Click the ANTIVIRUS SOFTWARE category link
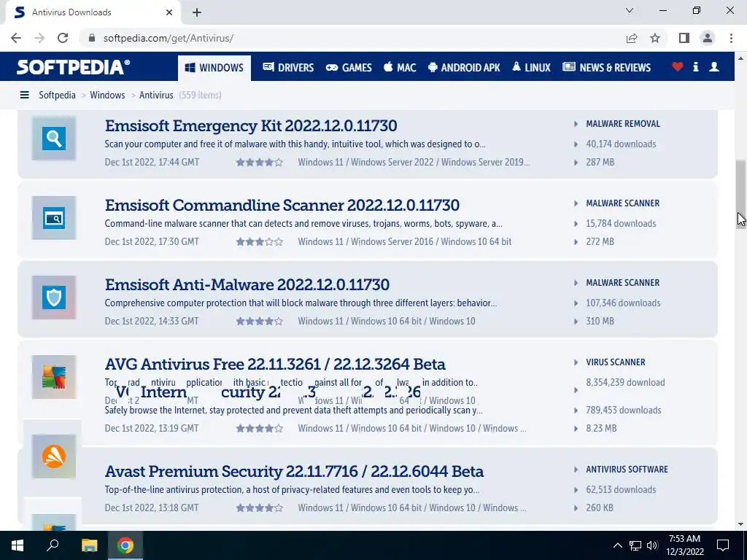This screenshot has height=560, width=747. point(627,470)
